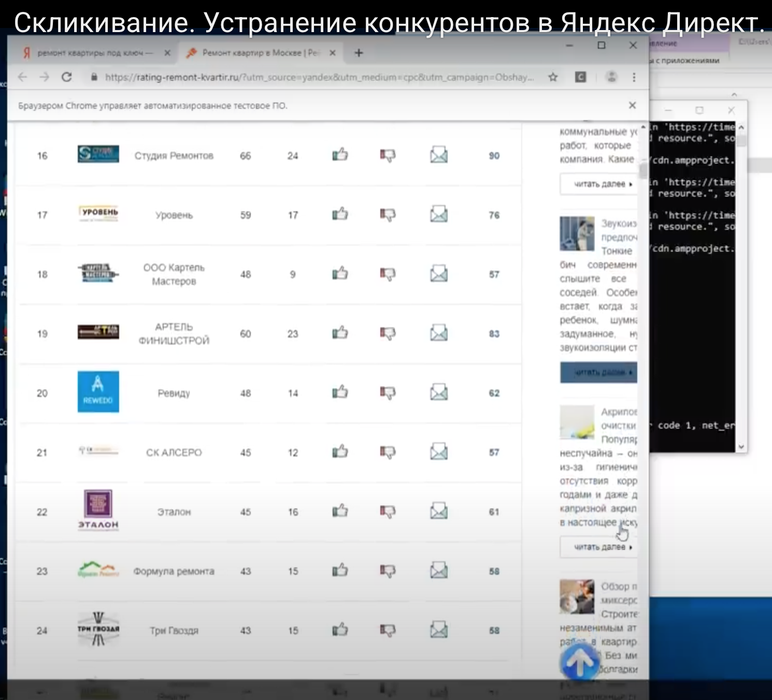Click topmost читать далее button
The height and width of the screenshot is (700, 772).
(599, 184)
